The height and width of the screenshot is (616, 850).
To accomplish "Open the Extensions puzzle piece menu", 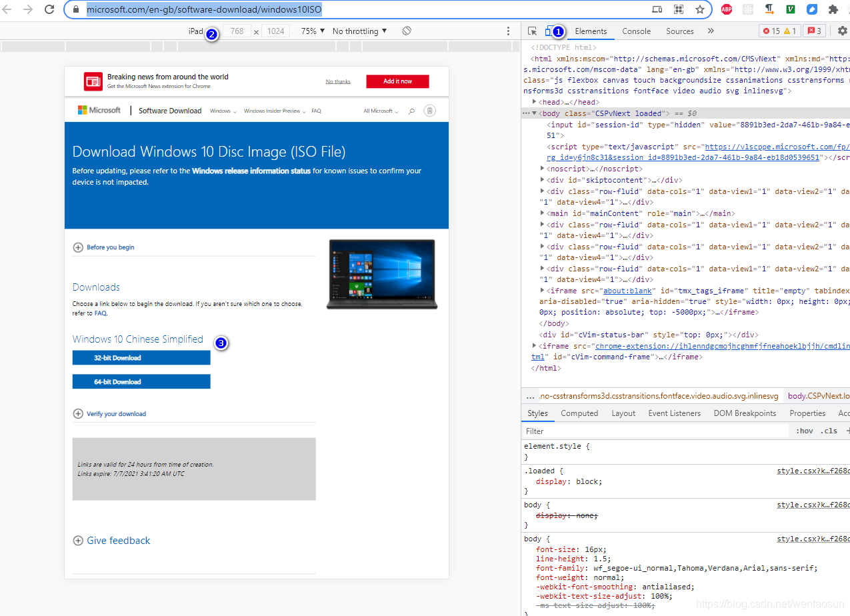I will click(833, 9).
